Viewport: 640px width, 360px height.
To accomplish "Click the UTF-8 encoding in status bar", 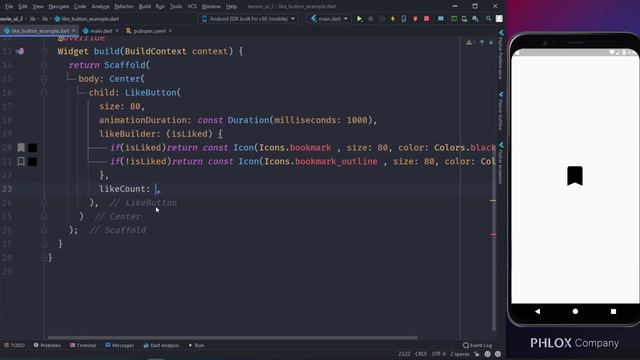I will point(439,354).
